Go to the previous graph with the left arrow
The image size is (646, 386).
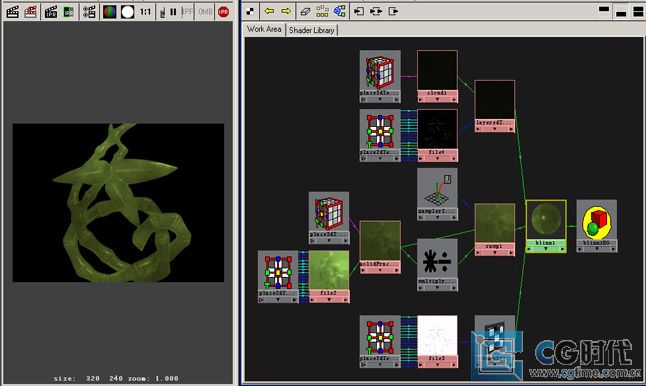269,11
